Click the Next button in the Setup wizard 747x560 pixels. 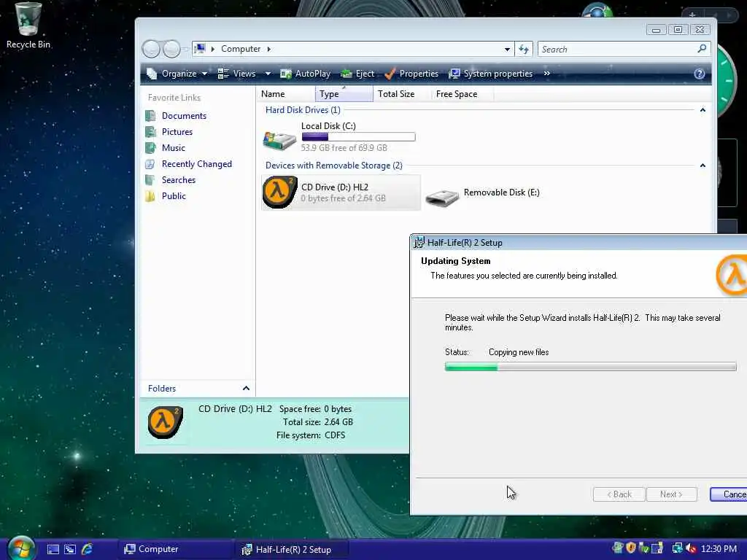pos(671,494)
